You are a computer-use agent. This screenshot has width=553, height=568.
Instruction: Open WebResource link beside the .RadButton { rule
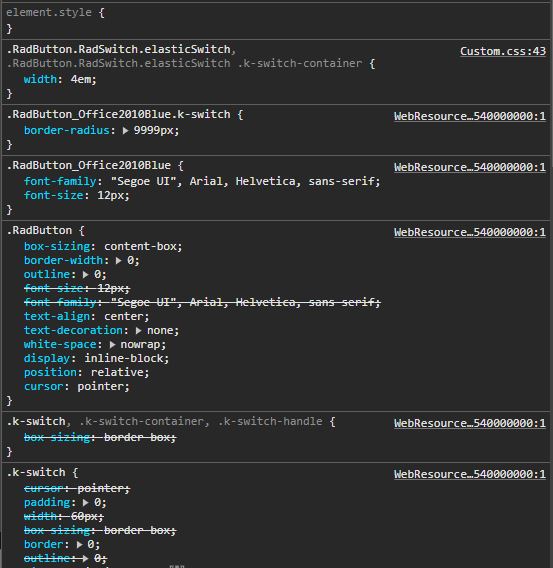(x=470, y=232)
